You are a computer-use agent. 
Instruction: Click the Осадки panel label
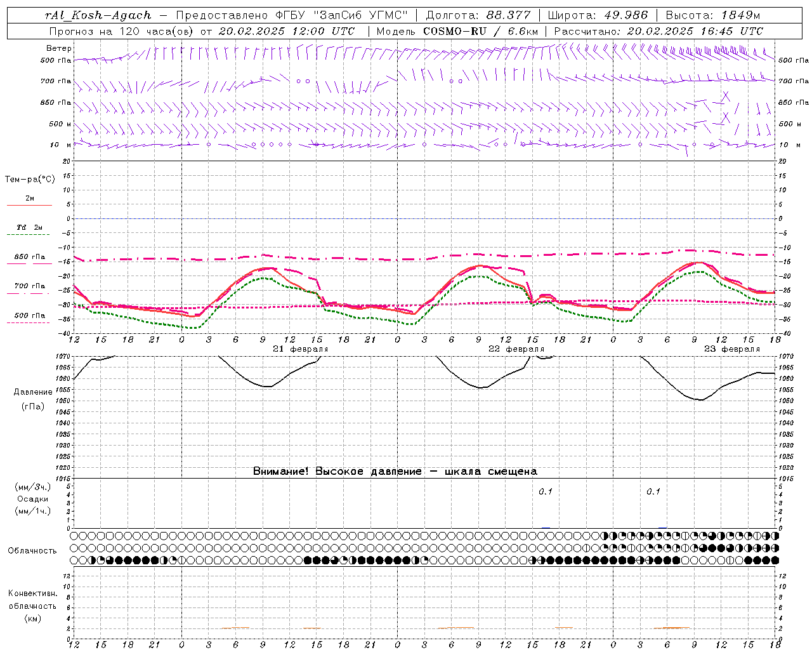tap(33, 499)
